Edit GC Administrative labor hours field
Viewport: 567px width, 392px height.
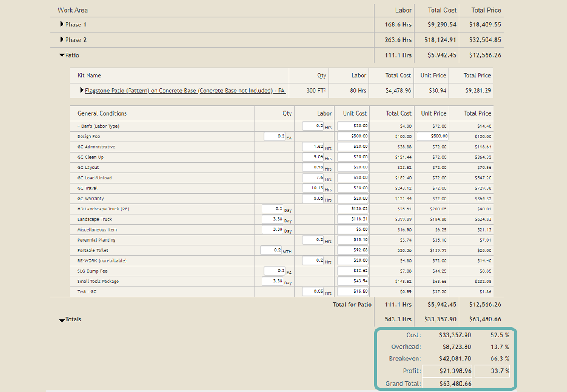(x=313, y=147)
